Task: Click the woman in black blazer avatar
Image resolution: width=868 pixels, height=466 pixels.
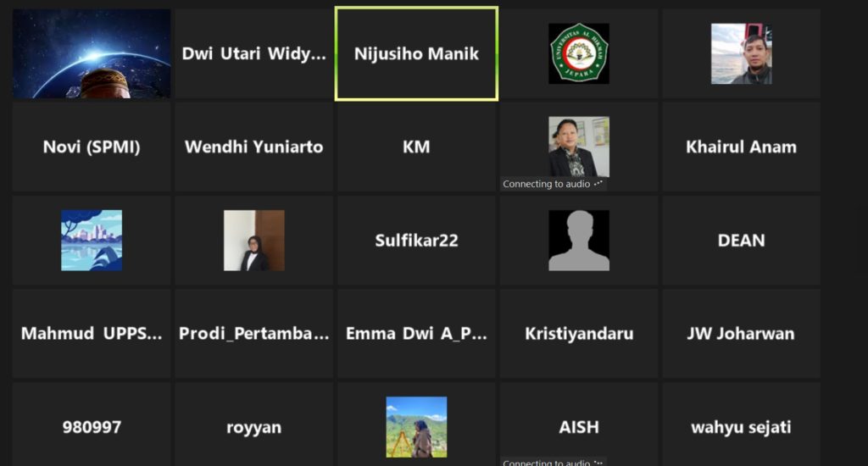Action: 578,147
